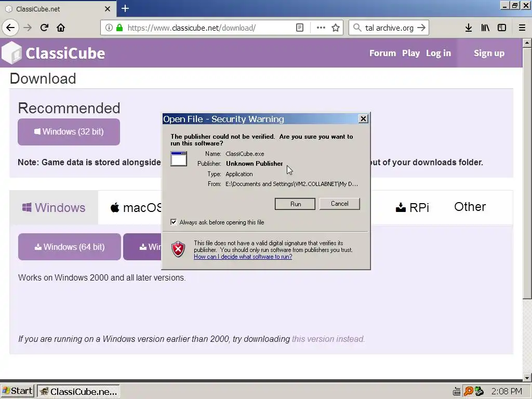532x399 pixels.
Task: Click the ClassiCube.ne... taskbar button
Action: click(78, 391)
